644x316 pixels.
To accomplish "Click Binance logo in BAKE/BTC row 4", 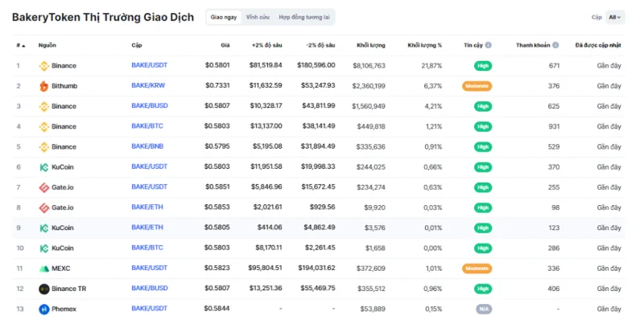I will point(44,127).
